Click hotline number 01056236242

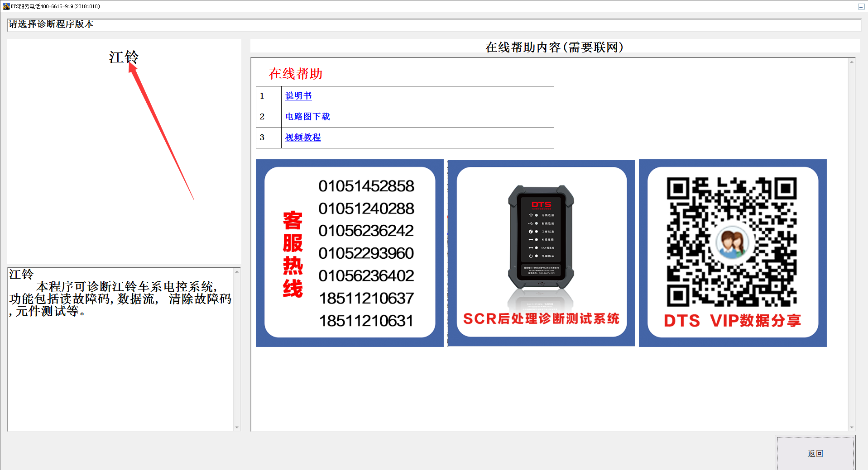pyautogui.click(x=366, y=231)
